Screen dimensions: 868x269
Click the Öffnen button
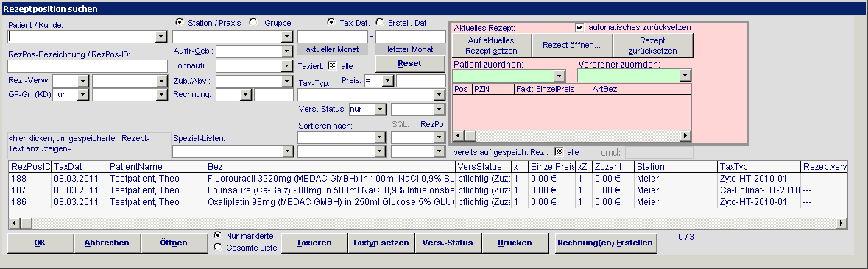tap(174, 243)
